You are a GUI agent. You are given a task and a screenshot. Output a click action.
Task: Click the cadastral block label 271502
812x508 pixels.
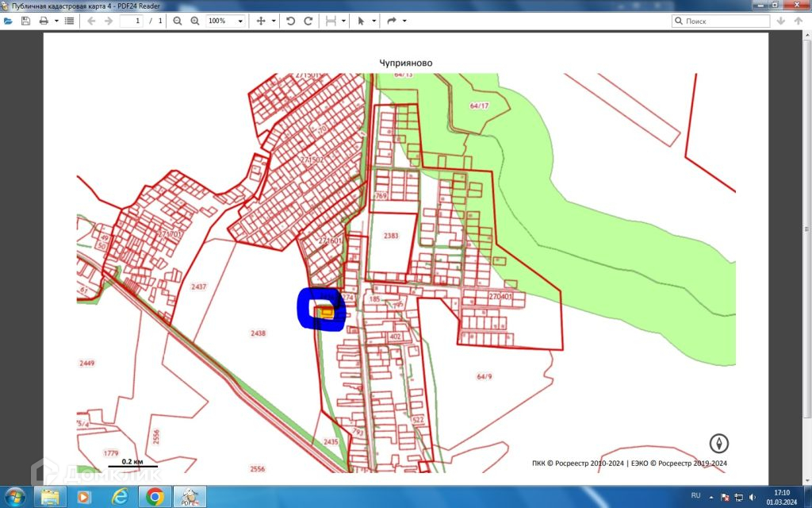click(312, 160)
